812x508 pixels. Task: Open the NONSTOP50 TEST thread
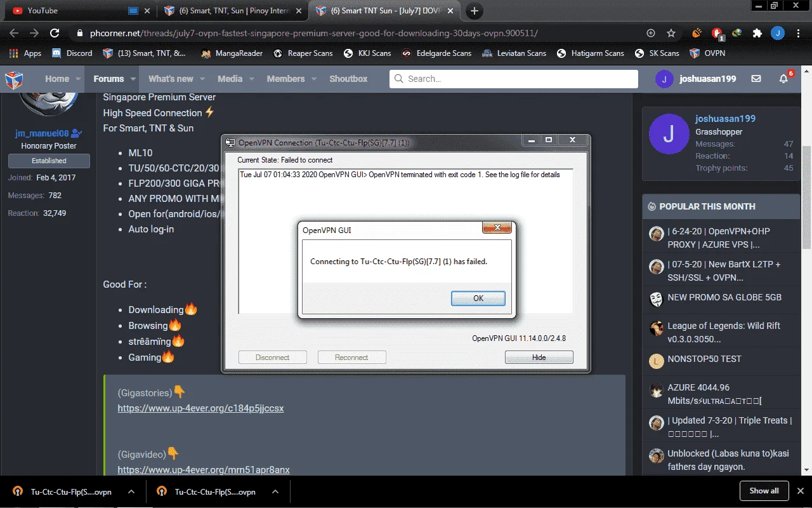click(x=704, y=359)
